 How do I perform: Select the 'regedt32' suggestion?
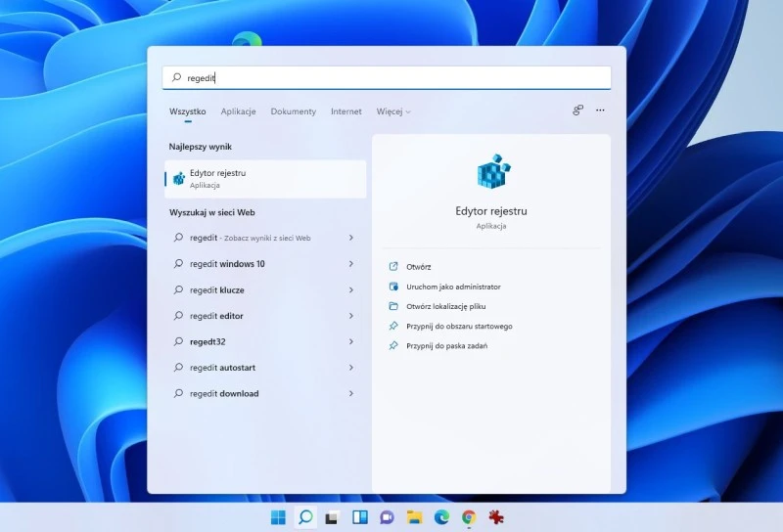coord(265,342)
